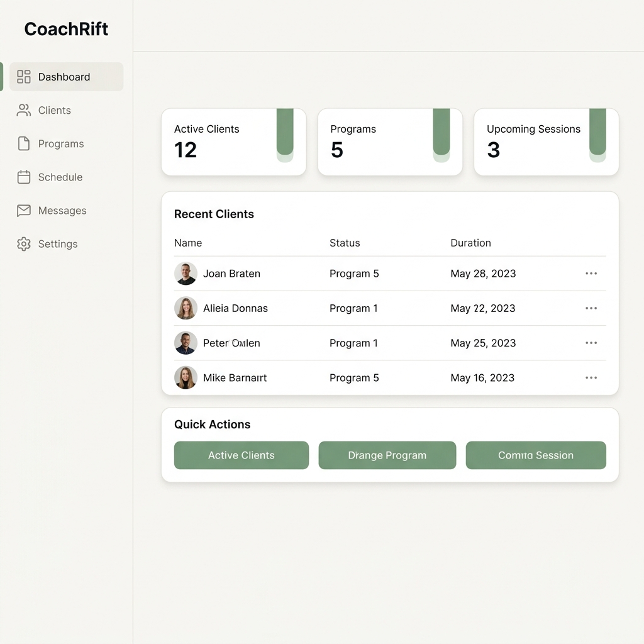The image size is (644, 644).
Task: Open more options for Alieia Donnas
Action: tap(591, 308)
